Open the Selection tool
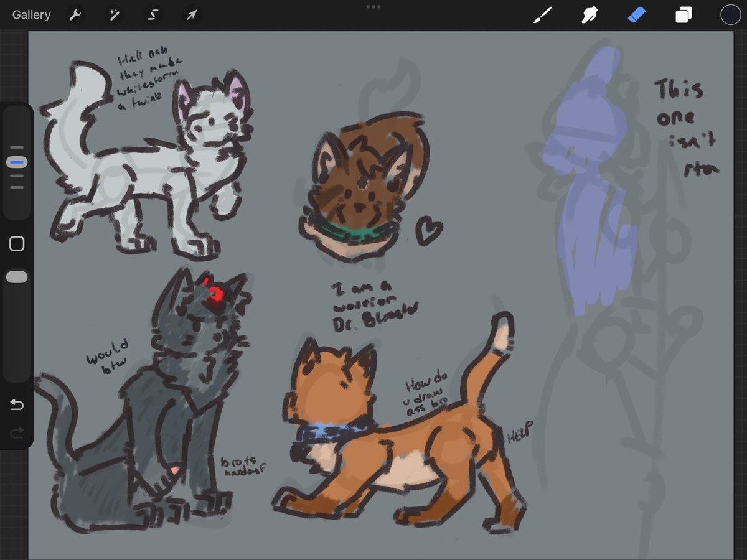747x560 pixels. click(153, 15)
